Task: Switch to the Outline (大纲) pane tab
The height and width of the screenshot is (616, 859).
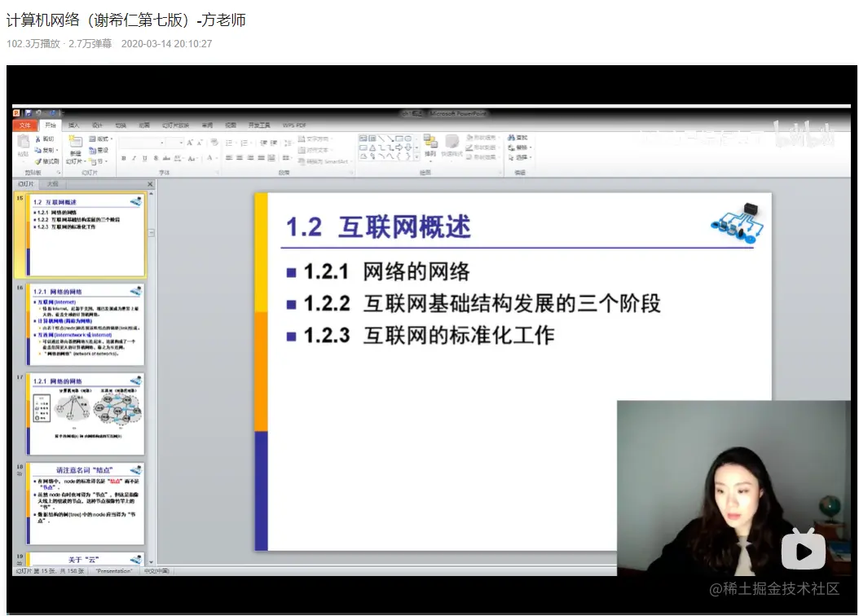Action: tap(53, 184)
